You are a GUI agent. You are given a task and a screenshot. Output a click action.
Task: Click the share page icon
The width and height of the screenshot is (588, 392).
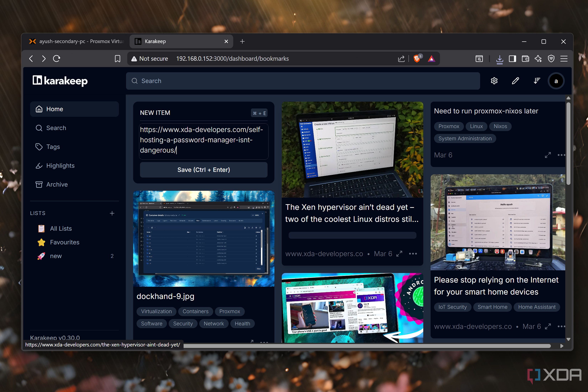click(x=401, y=58)
